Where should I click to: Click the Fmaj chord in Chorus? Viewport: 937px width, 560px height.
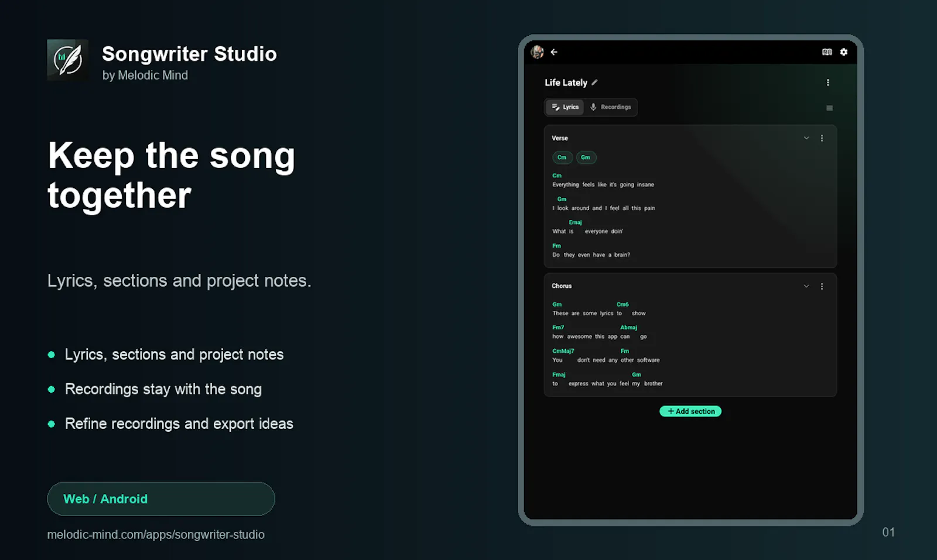(559, 375)
